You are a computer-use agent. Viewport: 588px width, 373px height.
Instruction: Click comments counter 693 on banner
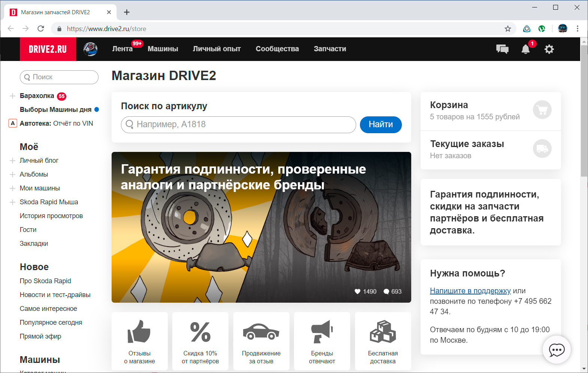point(392,291)
